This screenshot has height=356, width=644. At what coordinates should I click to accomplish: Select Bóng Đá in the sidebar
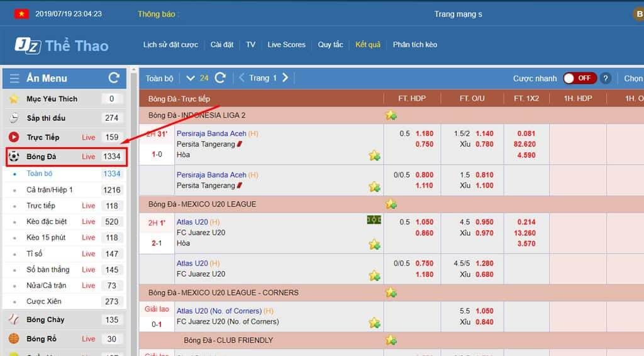point(42,157)
